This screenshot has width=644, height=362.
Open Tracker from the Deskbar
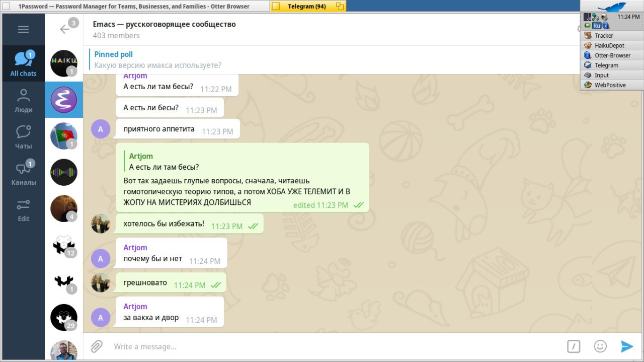point(612,36)
